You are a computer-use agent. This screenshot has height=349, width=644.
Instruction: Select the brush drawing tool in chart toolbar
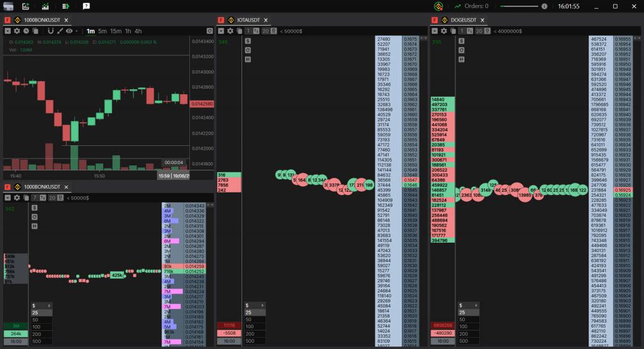tap(60, 31)
